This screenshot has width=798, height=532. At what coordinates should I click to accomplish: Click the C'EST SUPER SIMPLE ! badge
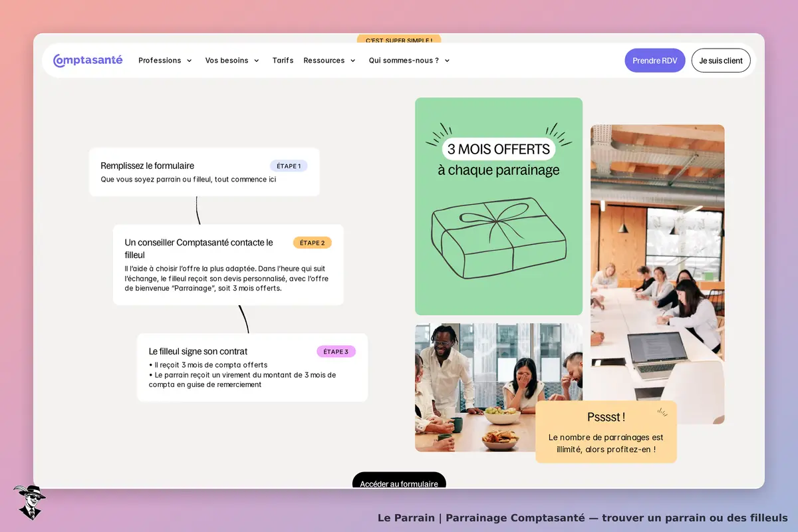pos(399,39)
